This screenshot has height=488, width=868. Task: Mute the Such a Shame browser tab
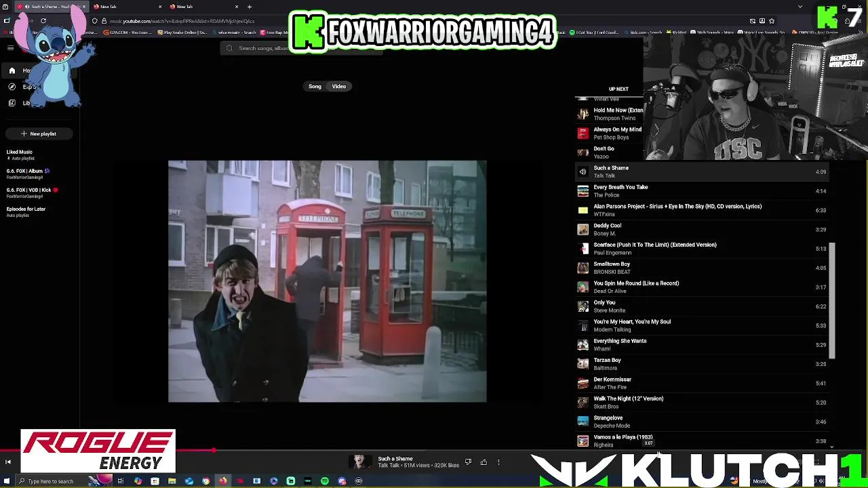27,7
